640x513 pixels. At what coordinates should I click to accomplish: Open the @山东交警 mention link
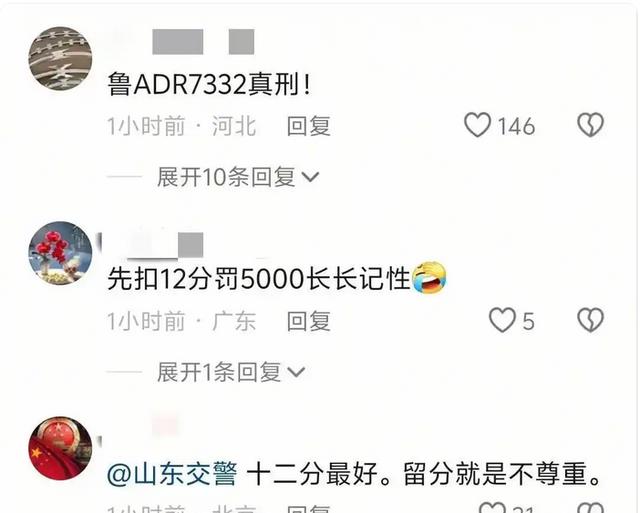pos(172,474)
